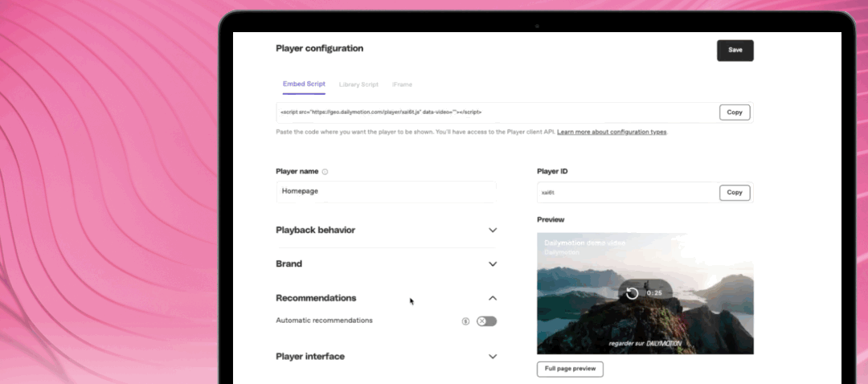
Task: Copy the Player ID value
Action: coord(735,193)
